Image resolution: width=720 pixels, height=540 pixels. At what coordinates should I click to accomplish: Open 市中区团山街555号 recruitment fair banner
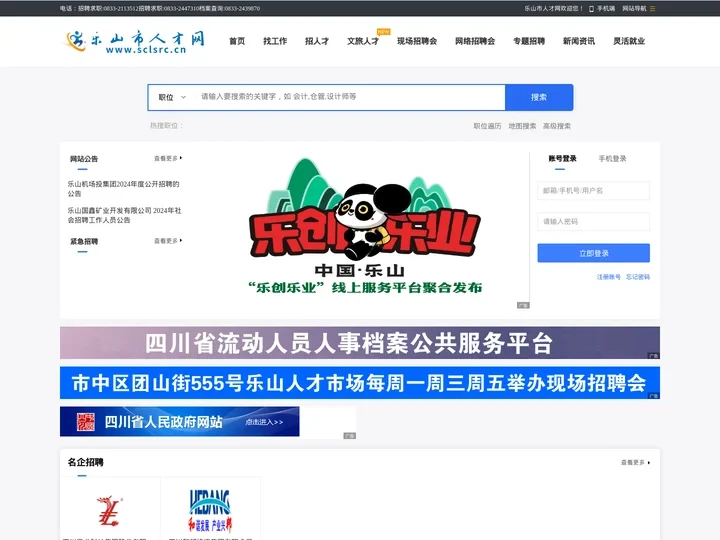tap(360, 382)
